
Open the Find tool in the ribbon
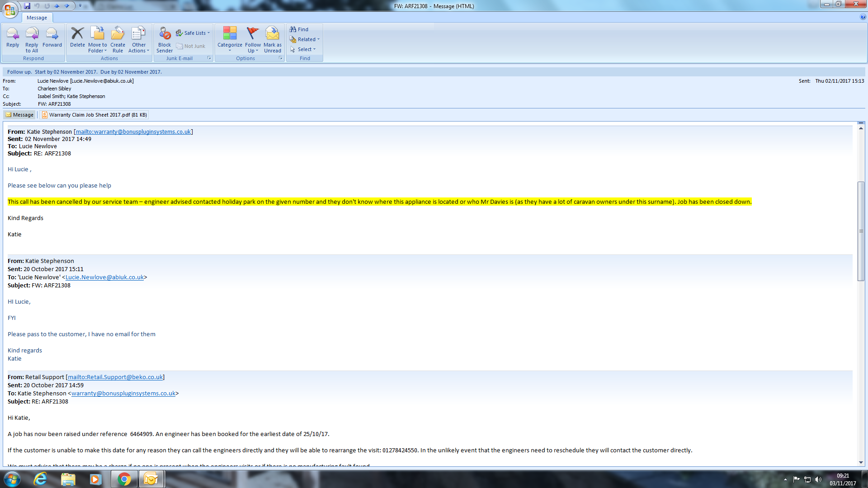click(x=299, y=29)
